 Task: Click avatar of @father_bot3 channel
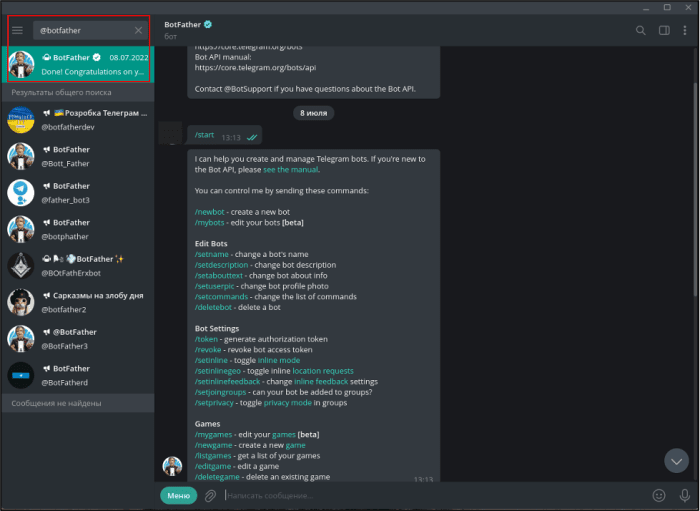click(x=21, y=193)
